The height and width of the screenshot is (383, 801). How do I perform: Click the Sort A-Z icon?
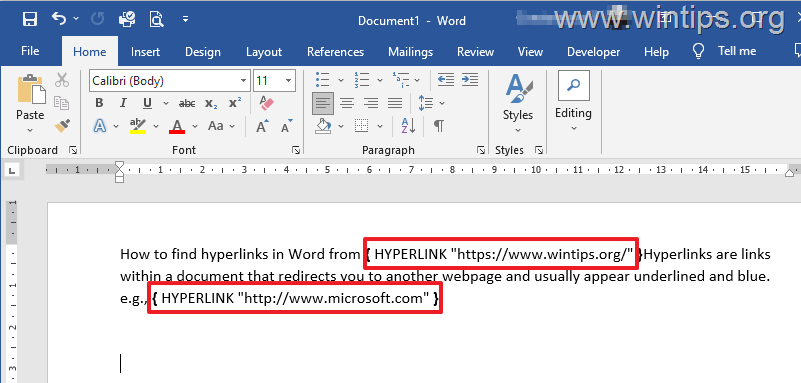(x=408, y=126)
